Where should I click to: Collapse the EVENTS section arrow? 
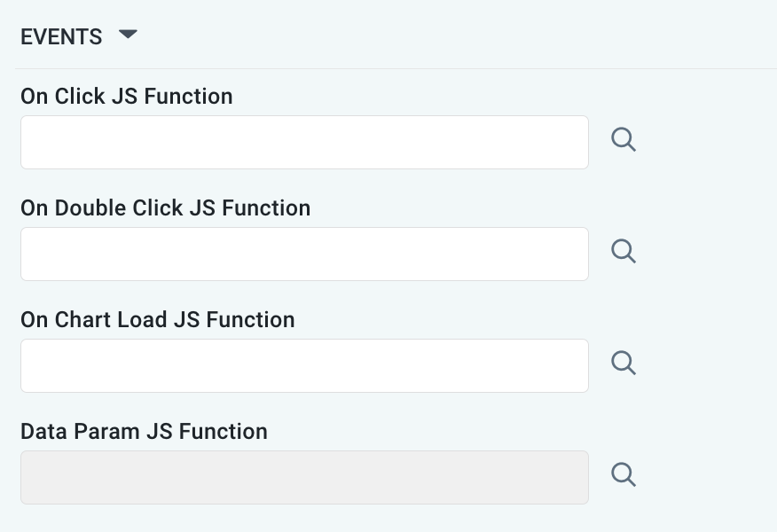click(129, 35)
